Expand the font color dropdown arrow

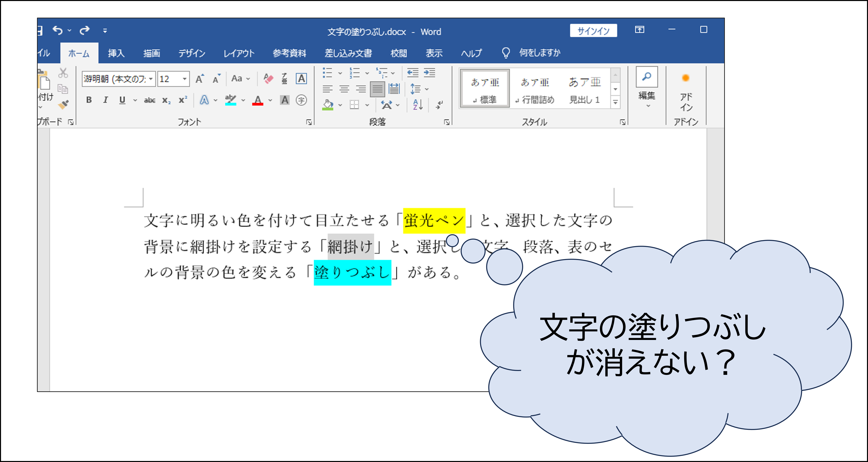270,100
